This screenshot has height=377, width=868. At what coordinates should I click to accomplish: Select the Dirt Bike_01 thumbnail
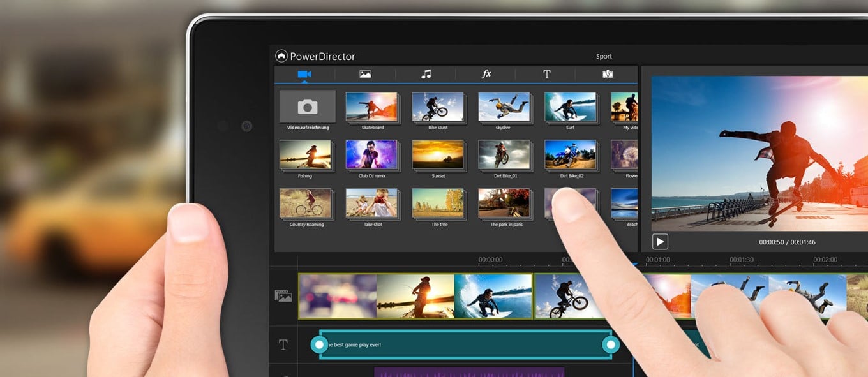505,155
